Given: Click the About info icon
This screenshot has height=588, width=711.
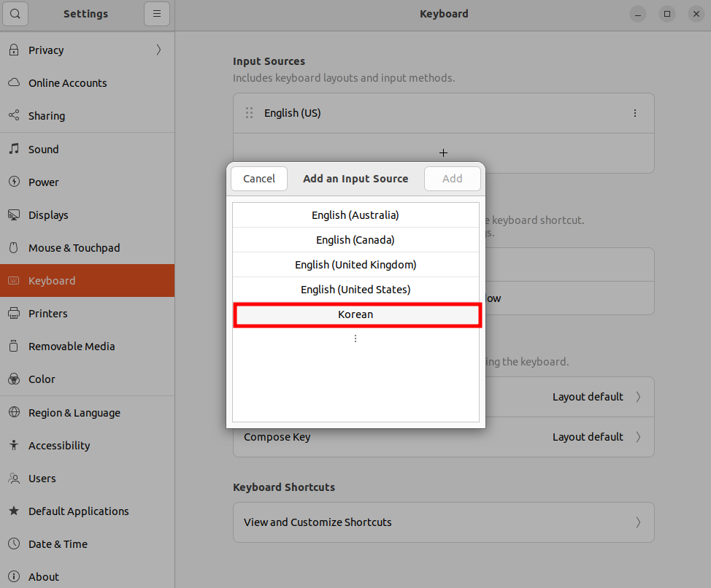Looking at the screenshot, I should click(x=14, y=576).
